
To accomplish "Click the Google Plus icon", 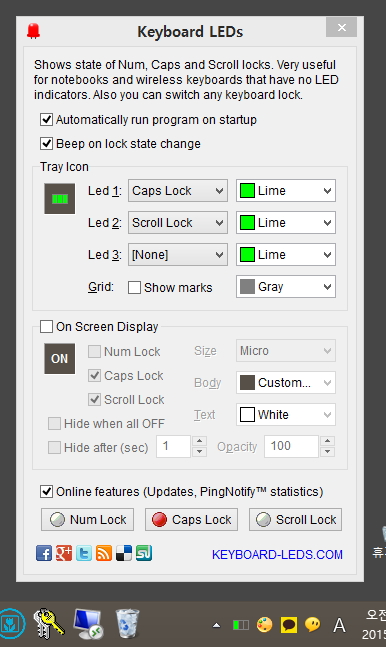I will point(64,553).
